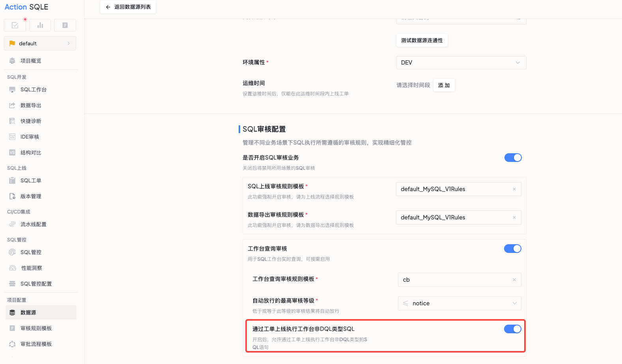Go to 审核规则模板 in sidebar
Screen dimensions: 622x364
pyautogui.click(x=36, y=328)
